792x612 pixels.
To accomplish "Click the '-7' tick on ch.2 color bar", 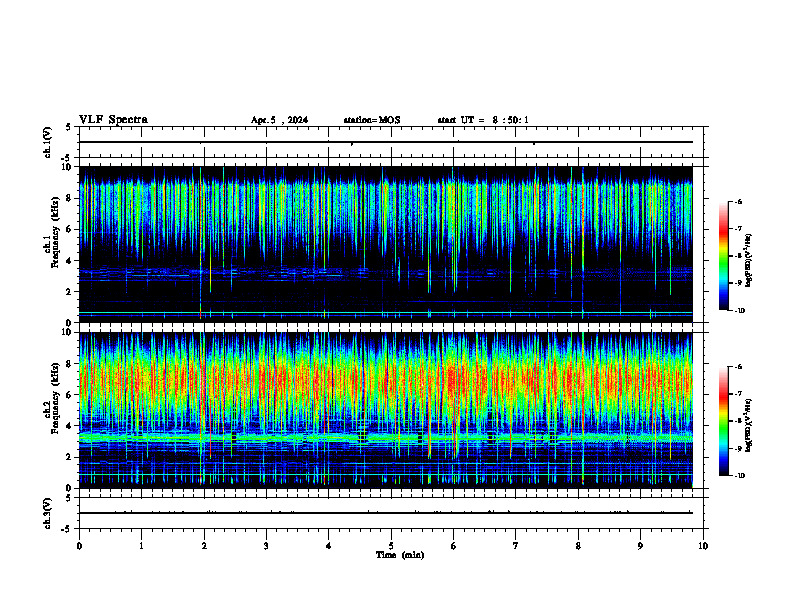I will 738,394.
